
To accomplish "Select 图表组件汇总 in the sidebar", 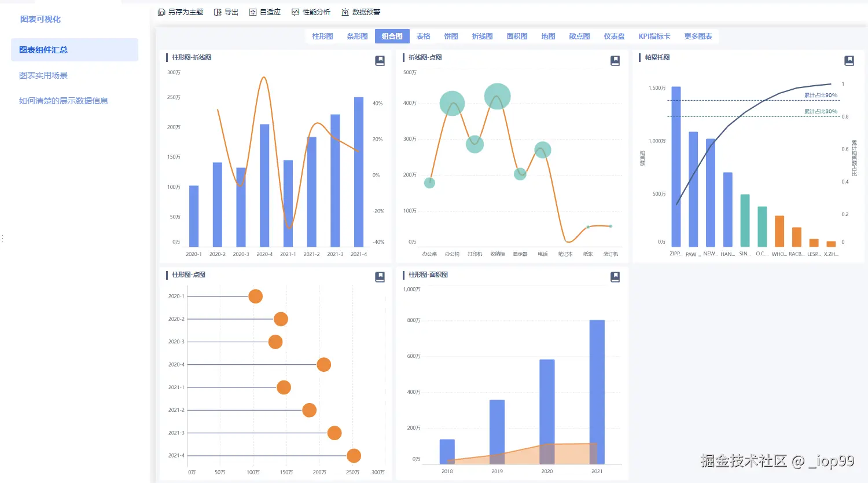I will tap(75, 50).
